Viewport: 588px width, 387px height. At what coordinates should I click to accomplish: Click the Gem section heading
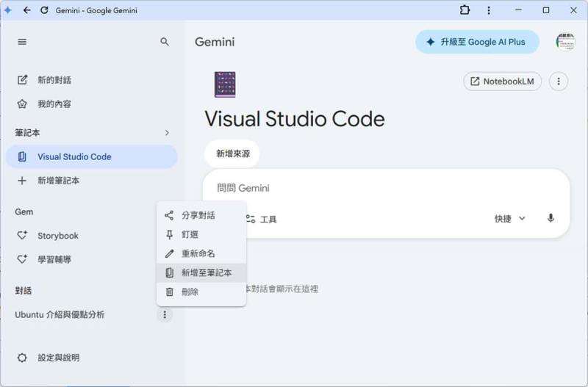(24, 211)
